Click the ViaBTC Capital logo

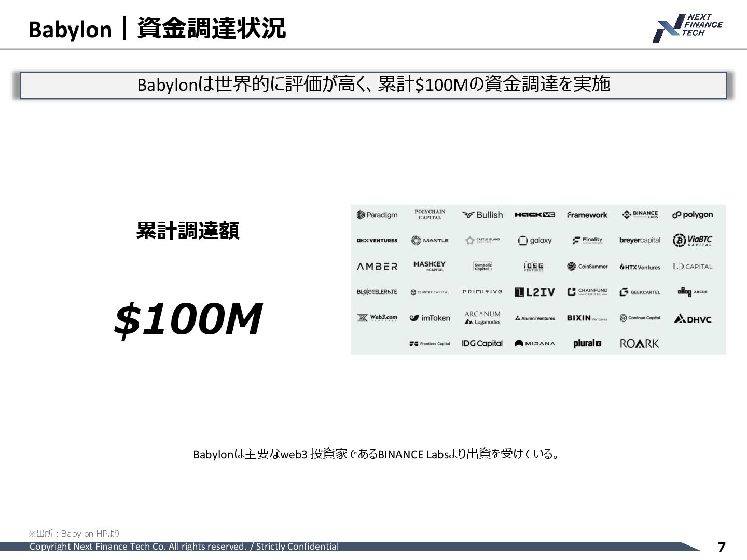point(693,241)
